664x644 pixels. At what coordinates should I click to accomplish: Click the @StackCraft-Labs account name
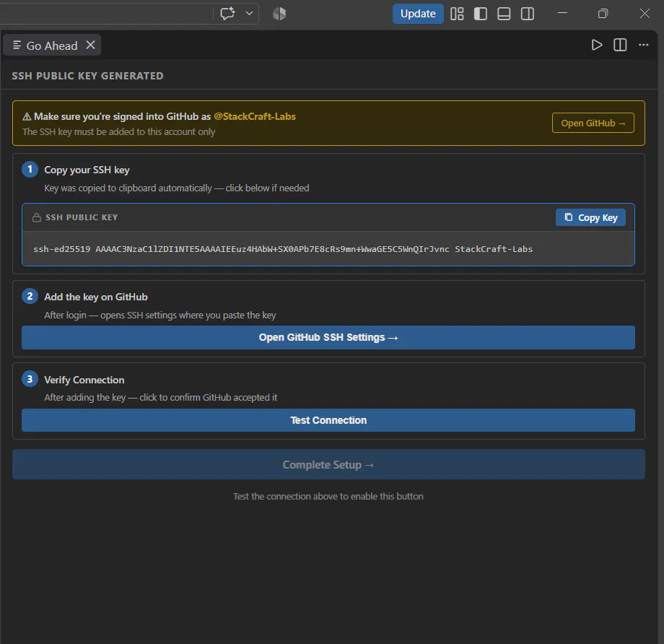pos(255,116)
